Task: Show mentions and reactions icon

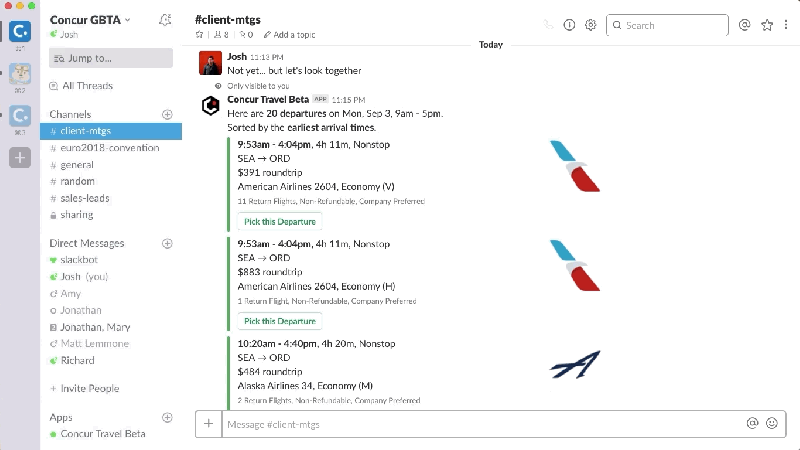Action: coord(744,25)
